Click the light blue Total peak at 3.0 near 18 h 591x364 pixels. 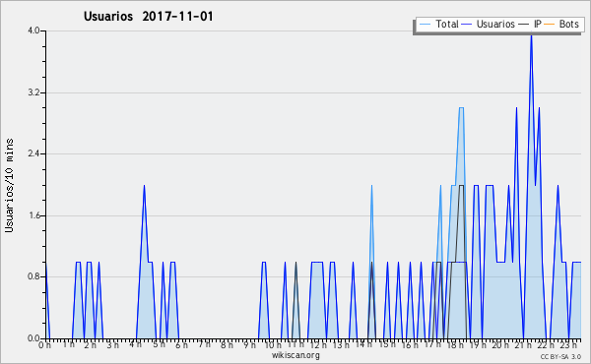tap(461, 108)
